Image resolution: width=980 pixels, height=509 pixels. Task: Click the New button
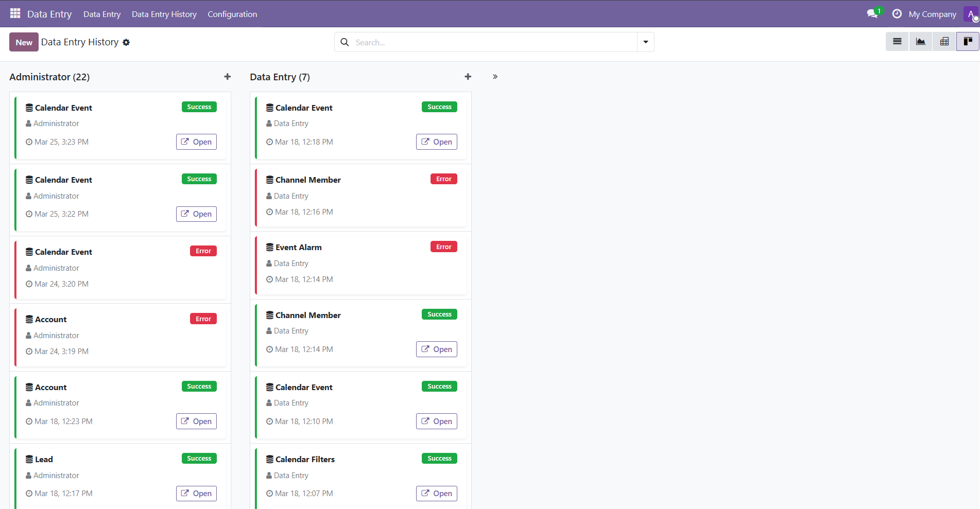(24, 42)
